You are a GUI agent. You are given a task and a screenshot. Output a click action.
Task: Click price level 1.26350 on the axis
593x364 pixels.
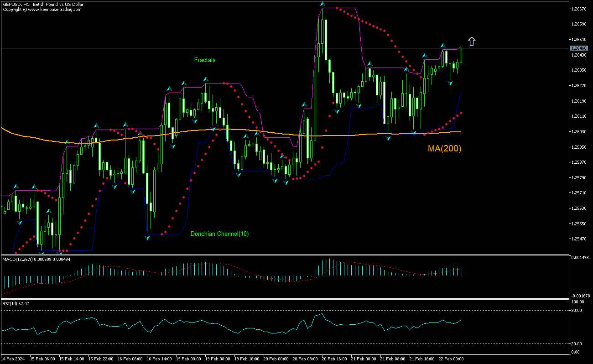pyautogui.click(x=578, y=70)
